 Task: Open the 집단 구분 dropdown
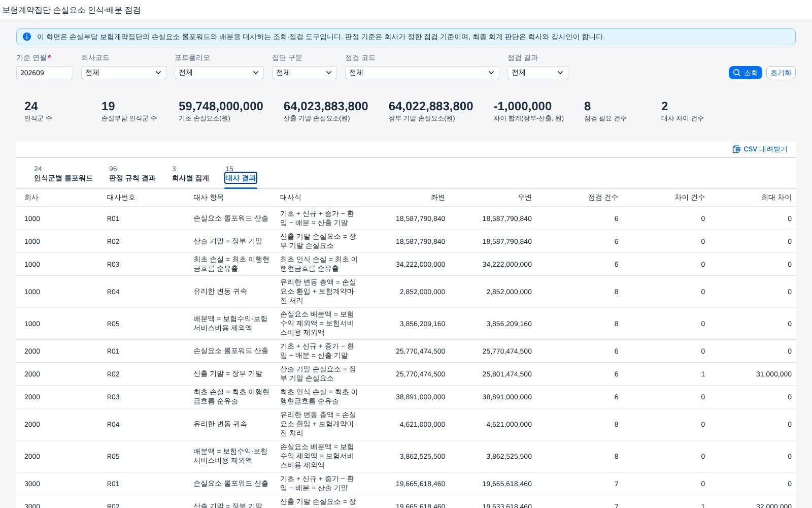pyautogui.click(x=304, y=73)
